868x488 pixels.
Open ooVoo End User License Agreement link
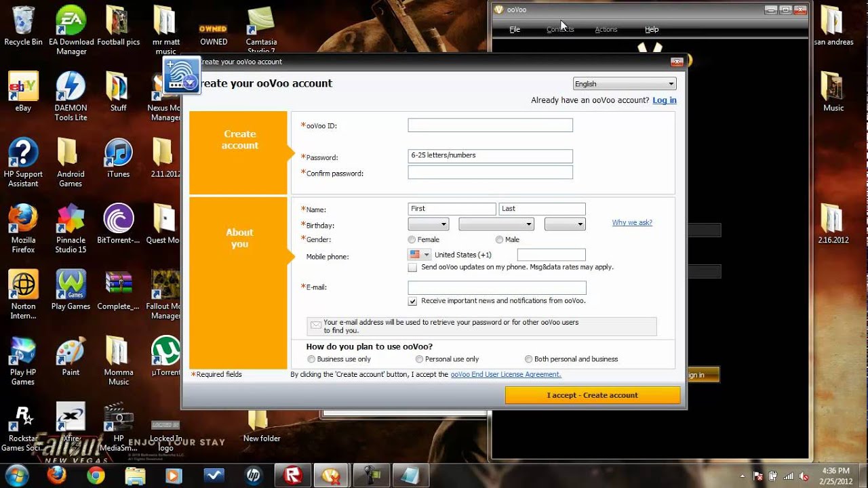(x=506, y=374)
